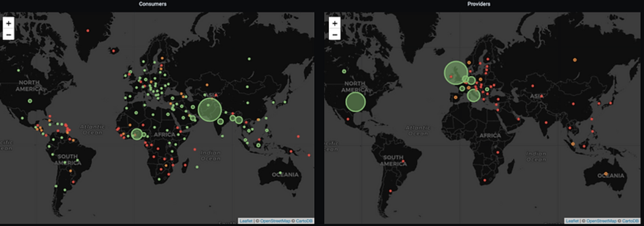Zoom in on the Providers map
The image size is (644, 226).
(335, 23)
